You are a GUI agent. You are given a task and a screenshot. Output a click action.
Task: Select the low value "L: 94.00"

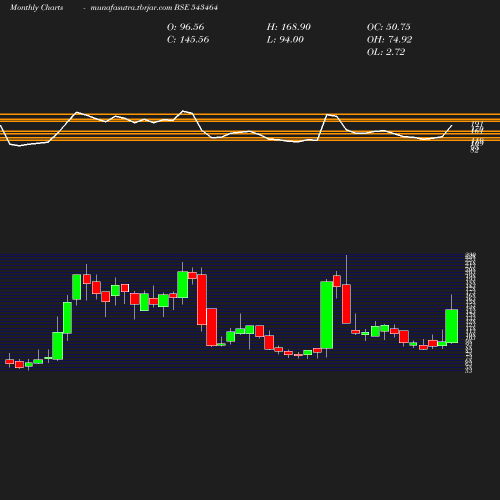pyautogui.click(x=285, y=39)
